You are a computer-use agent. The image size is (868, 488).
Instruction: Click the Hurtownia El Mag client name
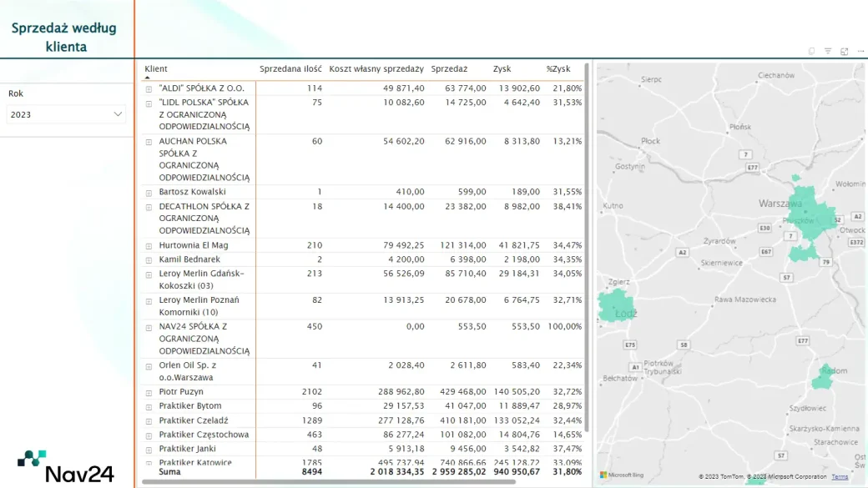click(x=193, y=245)
